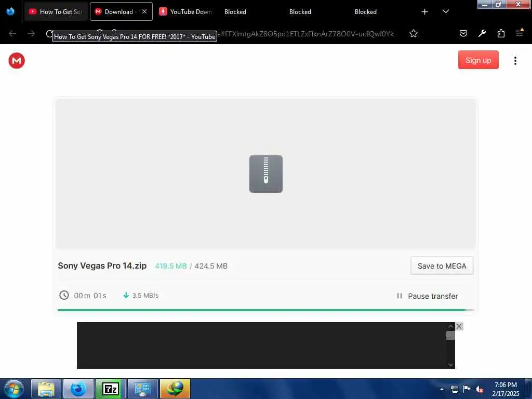Click the network tray icon
The image size is (532, 399).
pyautogui.click(x=455, y=389)
